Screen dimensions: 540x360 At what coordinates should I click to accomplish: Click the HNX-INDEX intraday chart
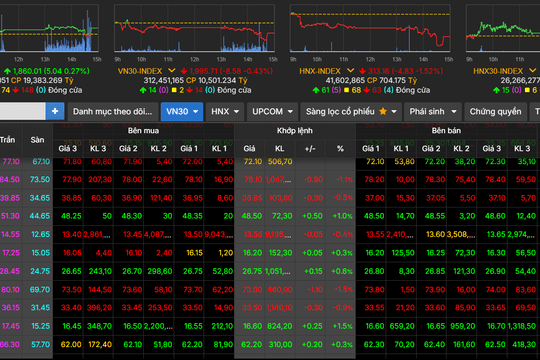click(x=370, y=28)
